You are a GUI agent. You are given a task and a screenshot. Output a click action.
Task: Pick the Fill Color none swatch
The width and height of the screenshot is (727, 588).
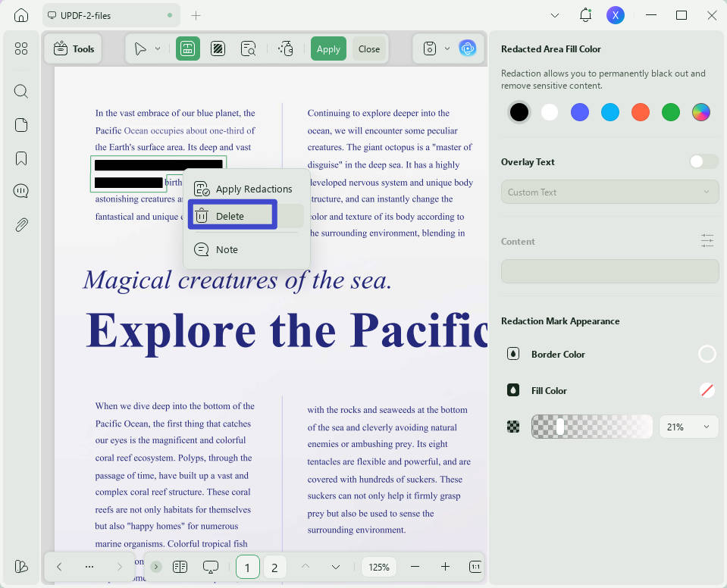[x=707, y=390]
